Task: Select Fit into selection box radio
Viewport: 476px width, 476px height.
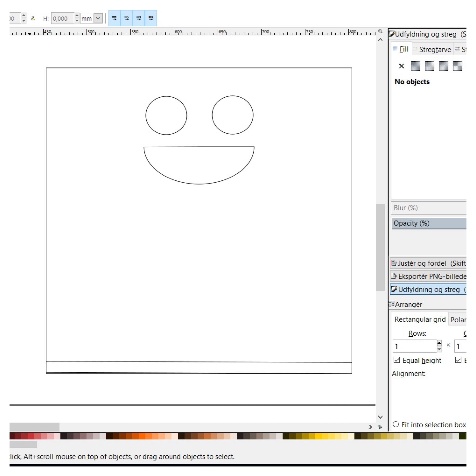Action: (x=396, y=424)
